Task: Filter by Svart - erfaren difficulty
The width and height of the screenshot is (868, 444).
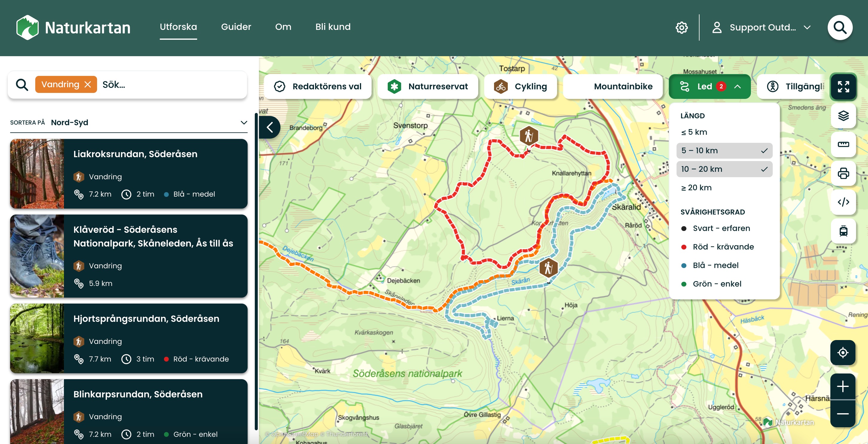Action: pos(715,228)
